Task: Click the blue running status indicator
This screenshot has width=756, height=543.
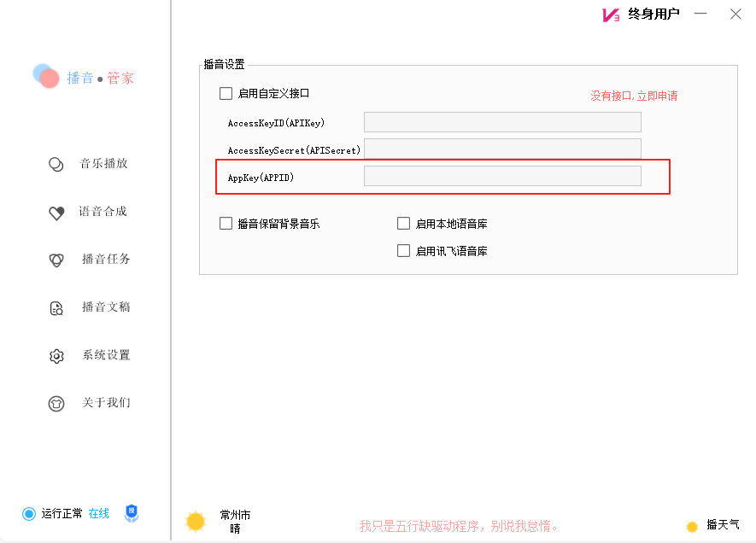Action: coord(29,514)
